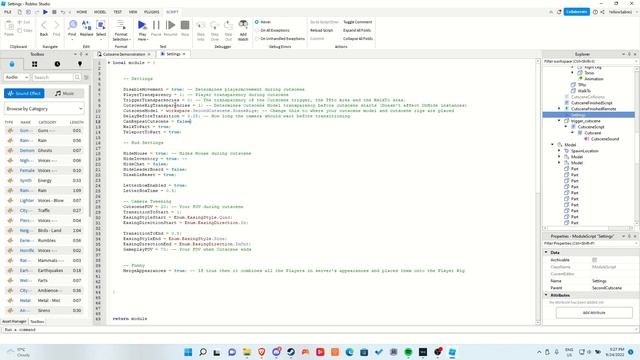Click the filter icon next to the Toolbox search
640x360 pixels.
click(x=86, y=77)
